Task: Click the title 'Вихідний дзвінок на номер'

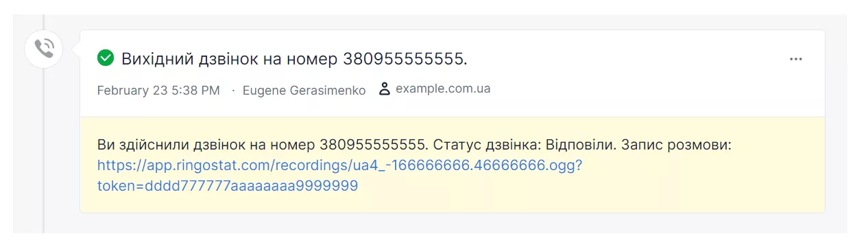Action: coord(230,59)
